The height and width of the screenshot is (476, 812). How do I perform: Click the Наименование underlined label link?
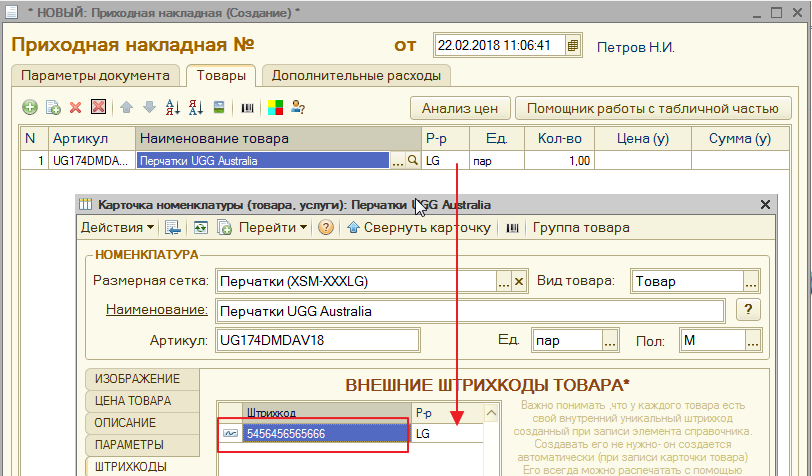(x=157, y=310)
